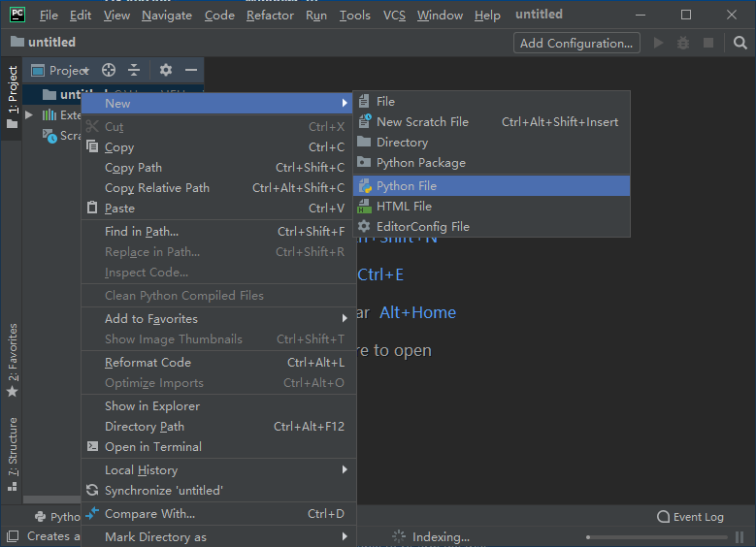Image resolution: width=756 pixels, height=547 pixels.
Task: Click the Open in Terminal icon
Action: click(x=92, y=446)
